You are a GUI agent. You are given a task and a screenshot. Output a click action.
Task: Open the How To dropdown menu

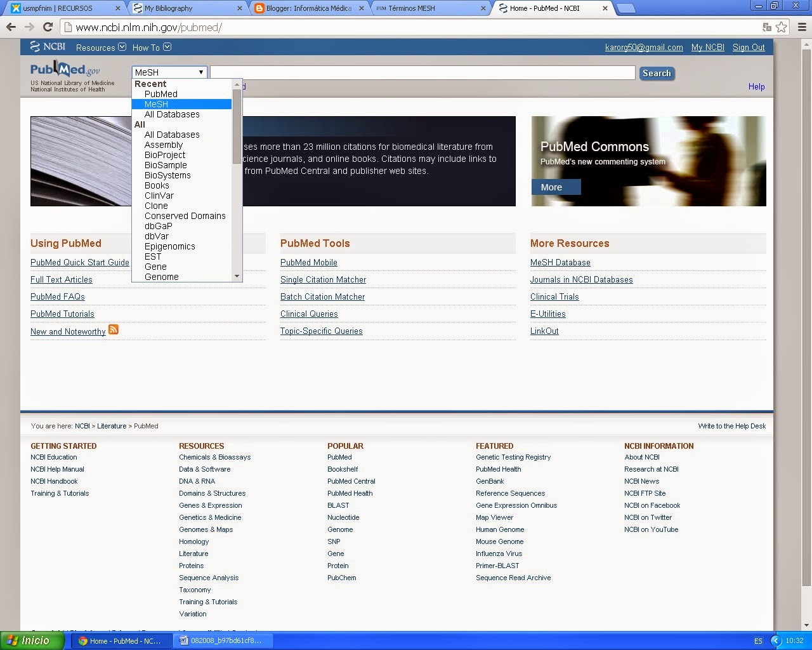click(x=151, y=47)
